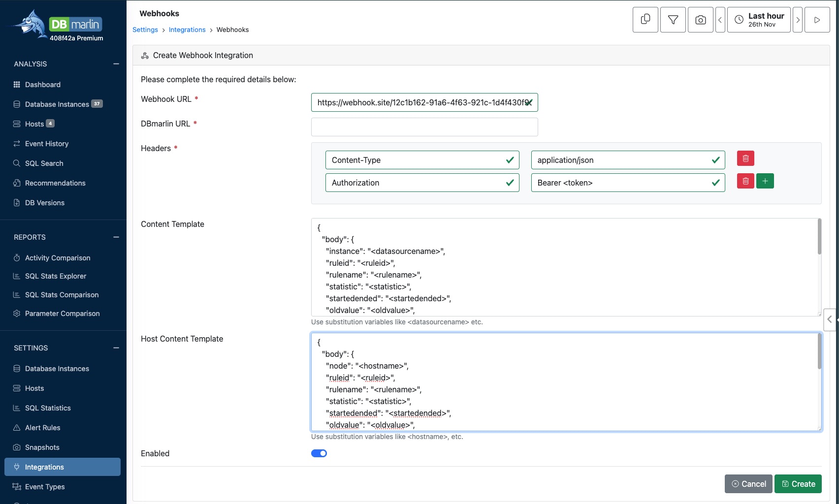Collapse the SETTINGS sidebar section
The width and height of the screenshot is (839, 504).
(x=116, y=347)
